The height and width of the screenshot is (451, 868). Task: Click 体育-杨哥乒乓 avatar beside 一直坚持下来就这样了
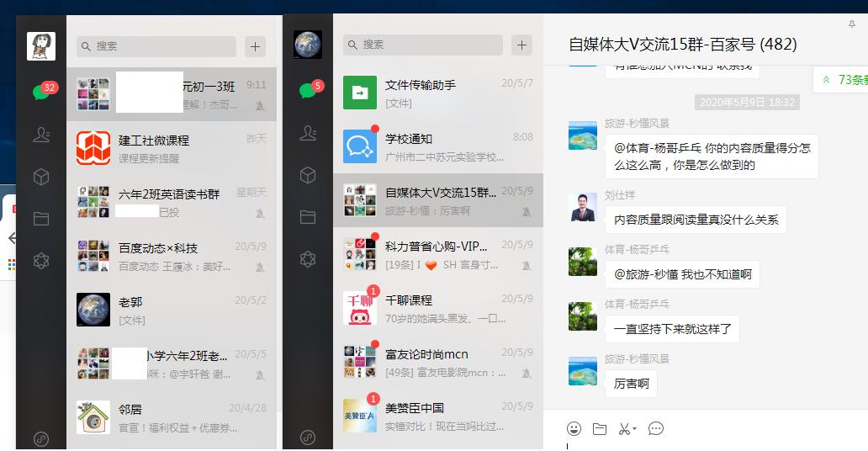tap(583, 316)
